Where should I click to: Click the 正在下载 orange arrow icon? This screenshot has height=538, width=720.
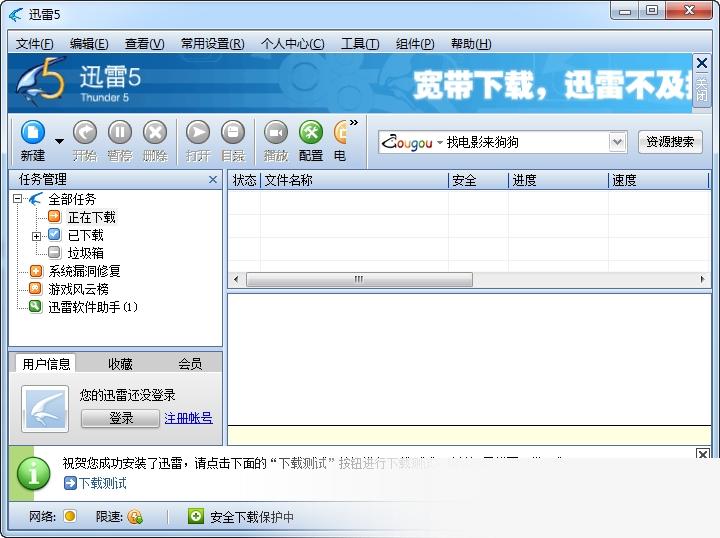54,216
